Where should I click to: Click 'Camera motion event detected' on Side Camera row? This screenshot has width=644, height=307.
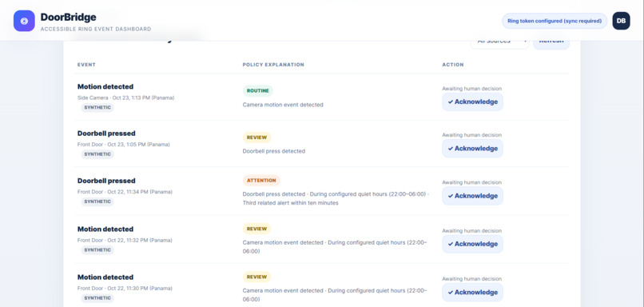[283, 105]
